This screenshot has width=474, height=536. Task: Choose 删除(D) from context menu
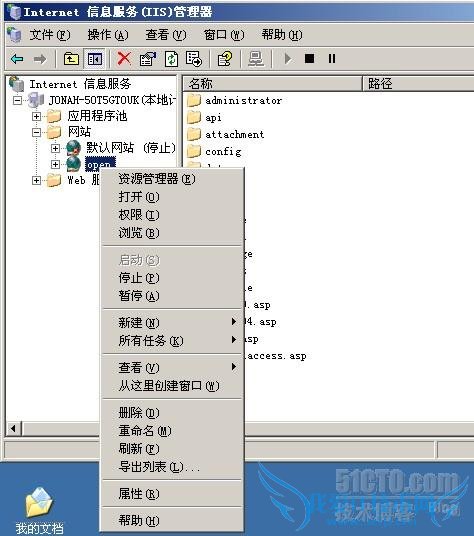coord(172,413)
